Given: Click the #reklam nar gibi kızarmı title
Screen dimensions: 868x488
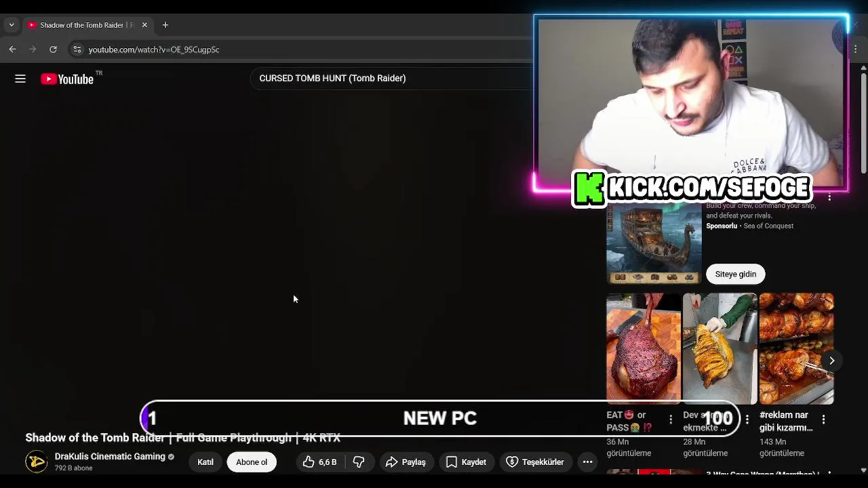Looking at the screenshot, I should 786,421.
